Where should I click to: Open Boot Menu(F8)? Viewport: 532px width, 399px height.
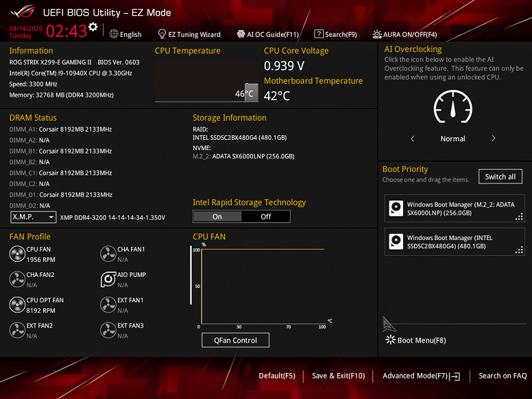tap(415, 340)
